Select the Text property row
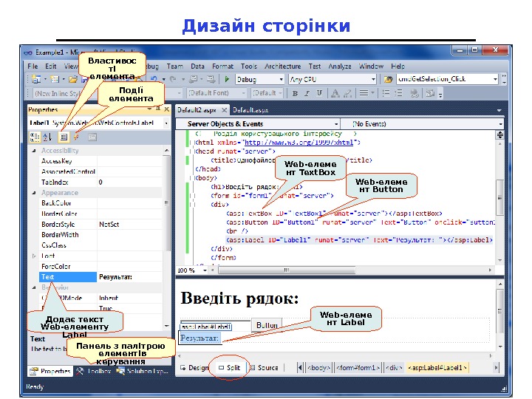 pyautogui.click(x=100, y=277)
